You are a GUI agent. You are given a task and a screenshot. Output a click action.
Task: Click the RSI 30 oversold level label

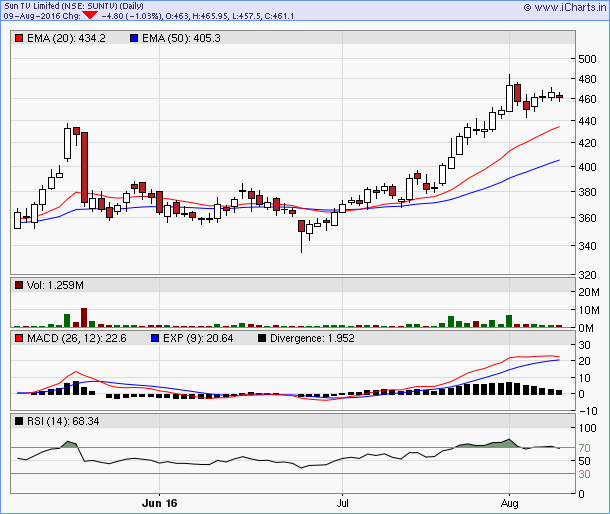pos(584,474)
